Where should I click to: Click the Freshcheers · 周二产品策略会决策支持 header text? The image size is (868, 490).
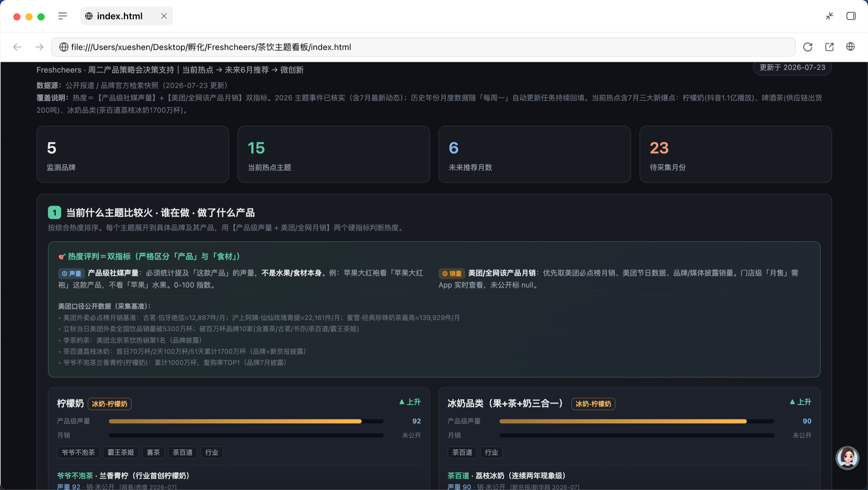click(x=170, y=70)
